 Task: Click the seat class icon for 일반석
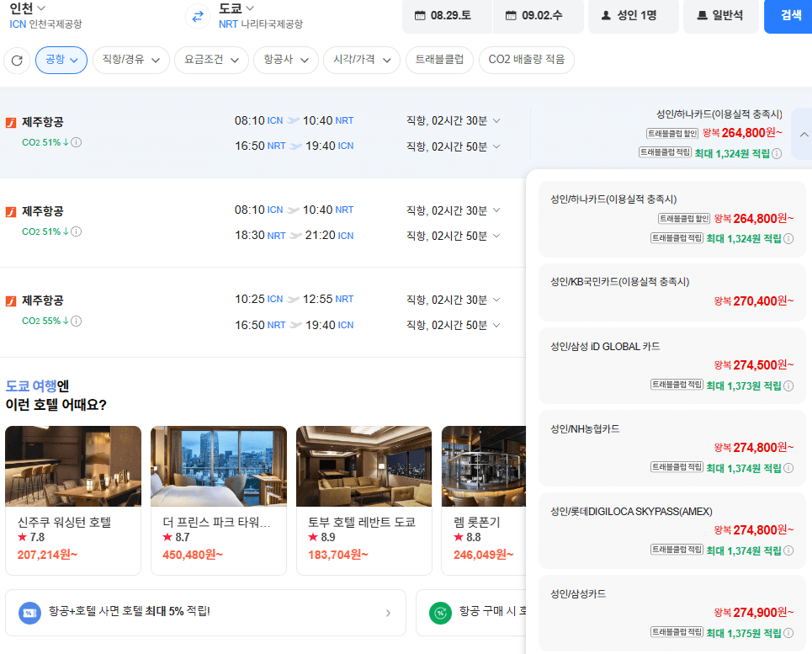coord(702,15)
